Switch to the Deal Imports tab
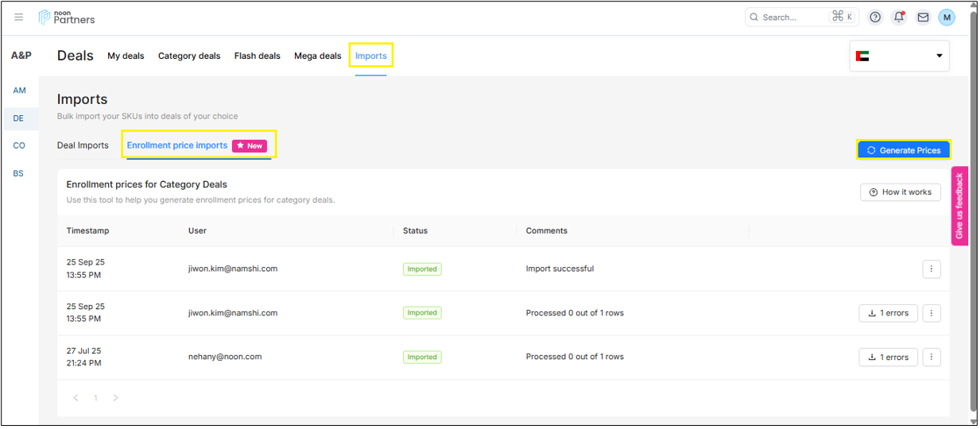980x429 pixels. click(83, 145)
